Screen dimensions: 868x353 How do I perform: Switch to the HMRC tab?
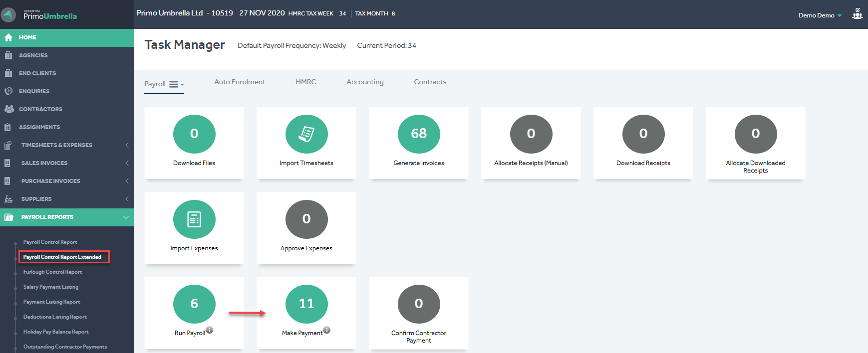pos(306,82)
